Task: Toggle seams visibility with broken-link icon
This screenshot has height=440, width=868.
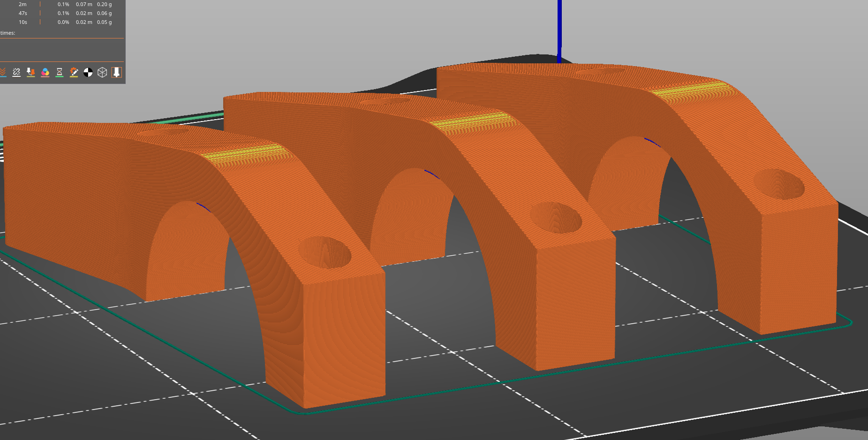Action: pos(16,72)
